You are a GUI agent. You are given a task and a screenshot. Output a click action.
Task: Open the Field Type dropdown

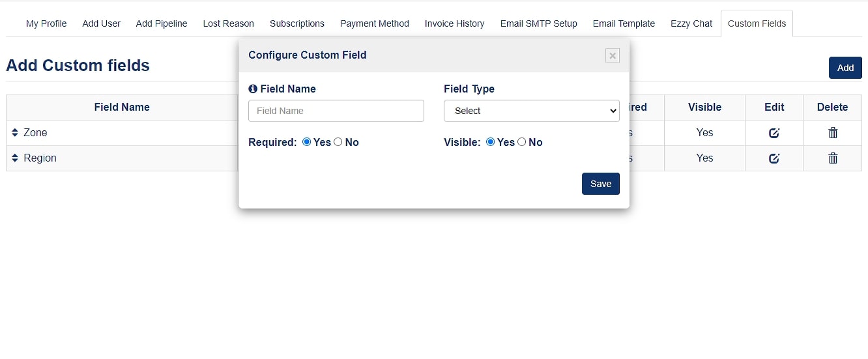coord(531,111)
